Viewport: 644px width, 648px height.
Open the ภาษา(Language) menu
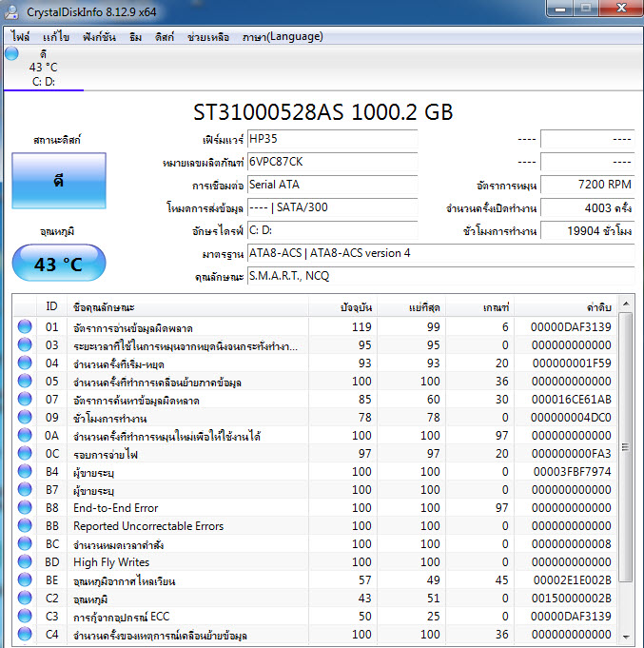coord(283,37)
